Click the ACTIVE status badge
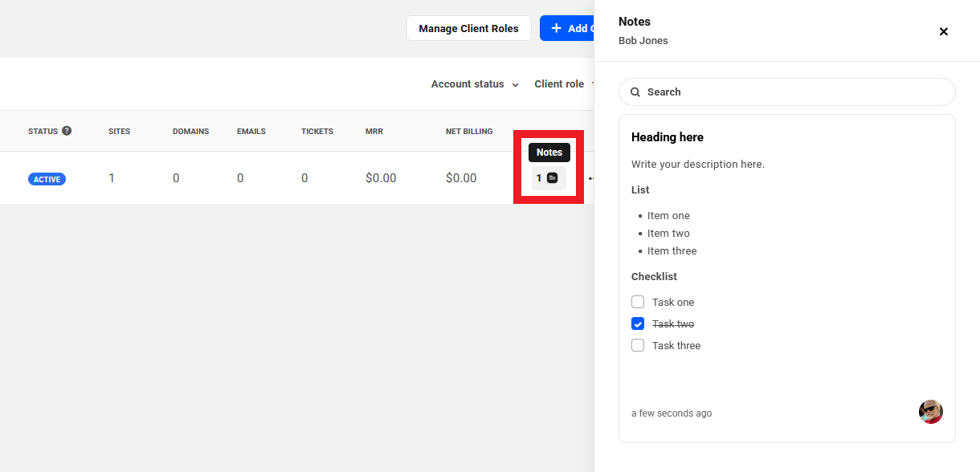This screenshot has width=980, height=472. click(47, 178)
